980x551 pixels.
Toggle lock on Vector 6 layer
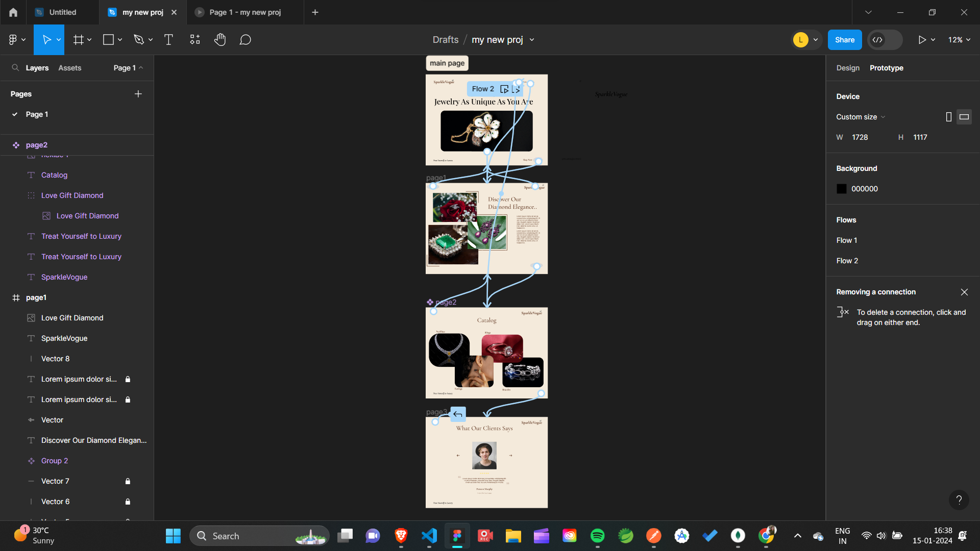click(x=128, y=502)
